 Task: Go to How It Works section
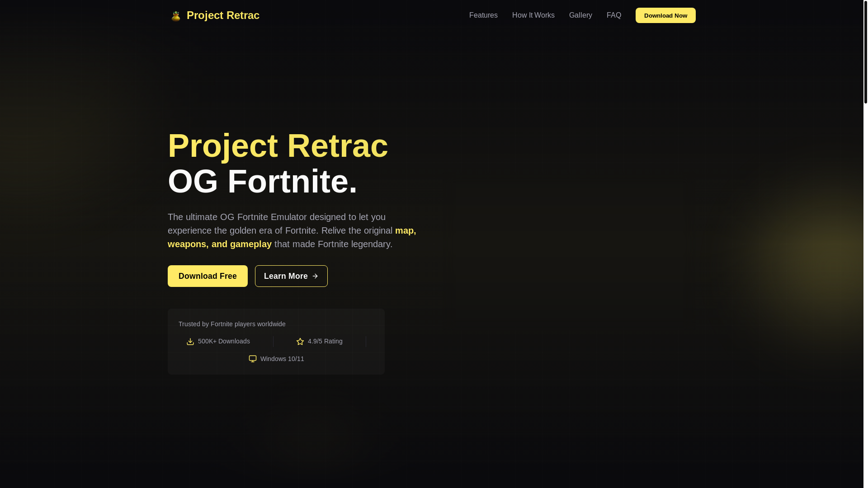coord(533,15)
